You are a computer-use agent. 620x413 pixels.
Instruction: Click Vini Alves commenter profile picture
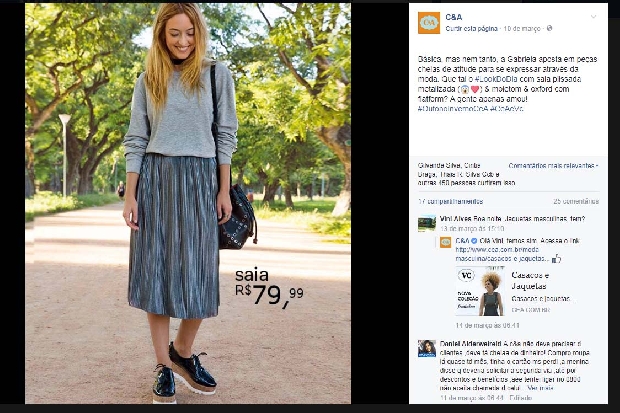pos(427,223)
